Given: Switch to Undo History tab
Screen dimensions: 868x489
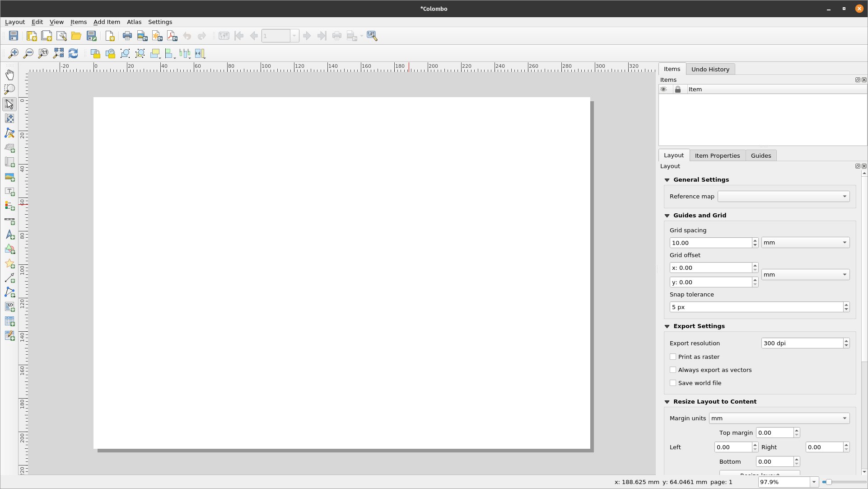Looking at the screenshot, I should coord(710,69).
